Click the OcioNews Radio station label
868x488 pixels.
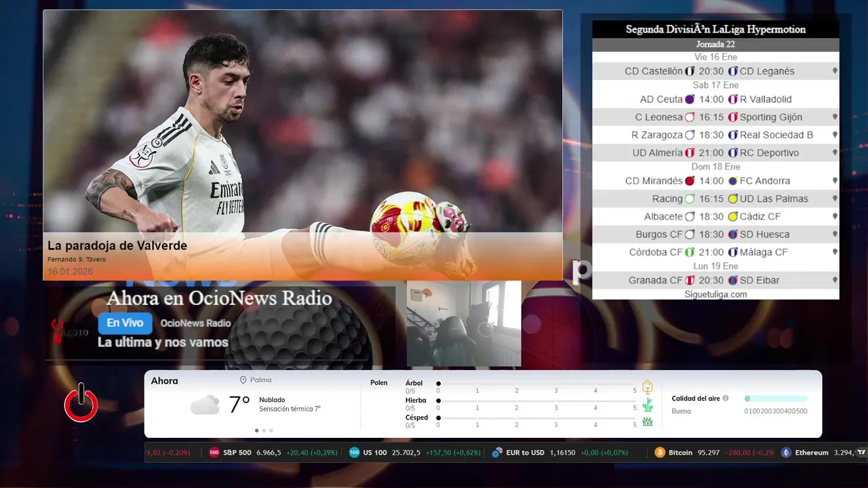click(196, 323)
